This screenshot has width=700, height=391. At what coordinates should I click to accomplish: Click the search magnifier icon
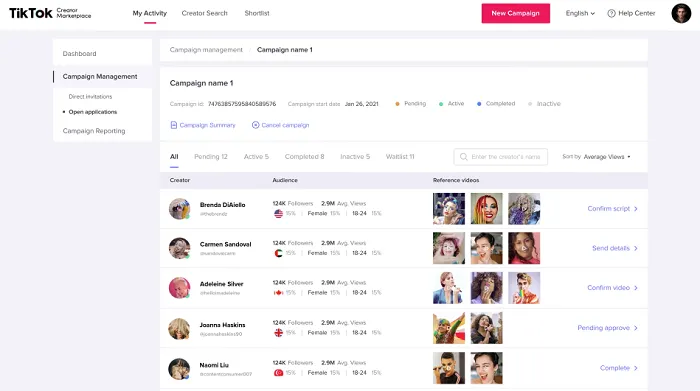(x=463, y=157)
